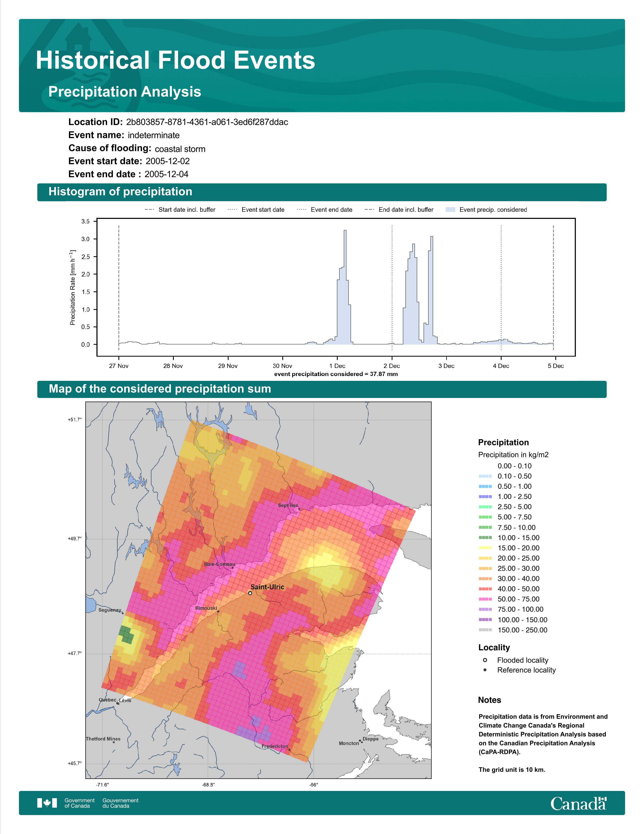
Task: Click the 50.00 - 75.00 precipitation swatch
Action: 485,599
